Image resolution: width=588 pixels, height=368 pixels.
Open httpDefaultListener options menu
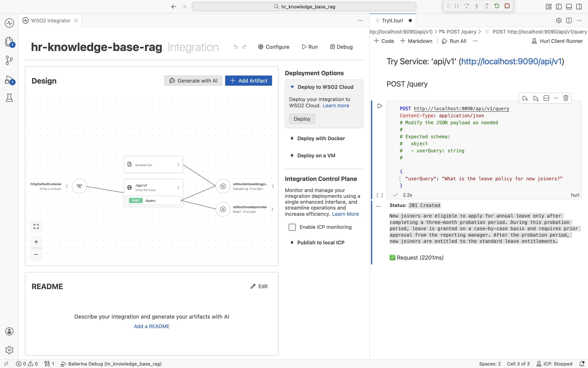66,186
